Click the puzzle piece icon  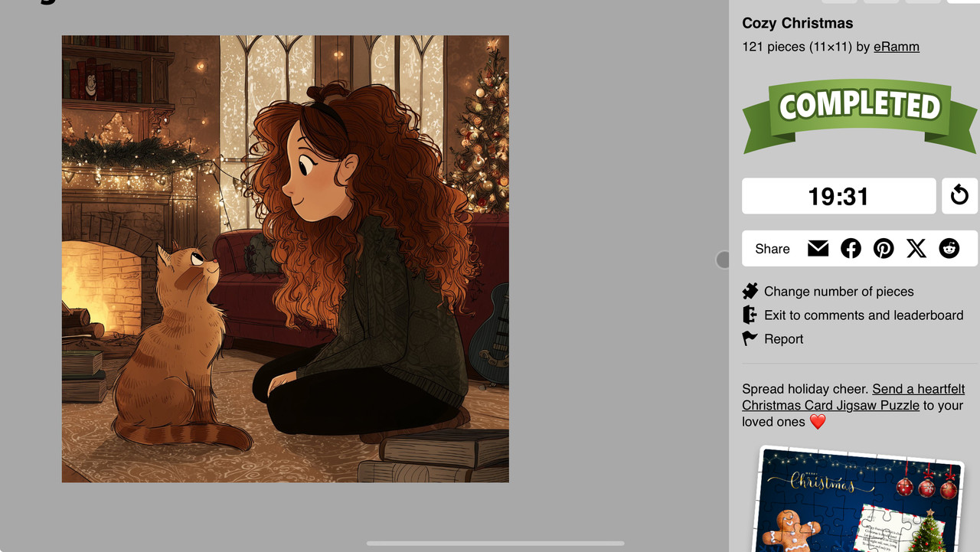[x=750, y=291]
